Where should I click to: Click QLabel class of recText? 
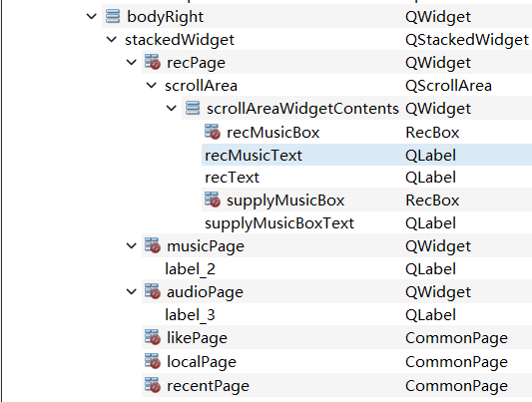tap(430, 178)
